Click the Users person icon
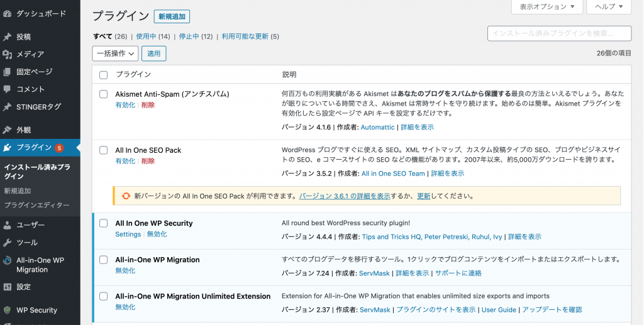 [7, 225]
